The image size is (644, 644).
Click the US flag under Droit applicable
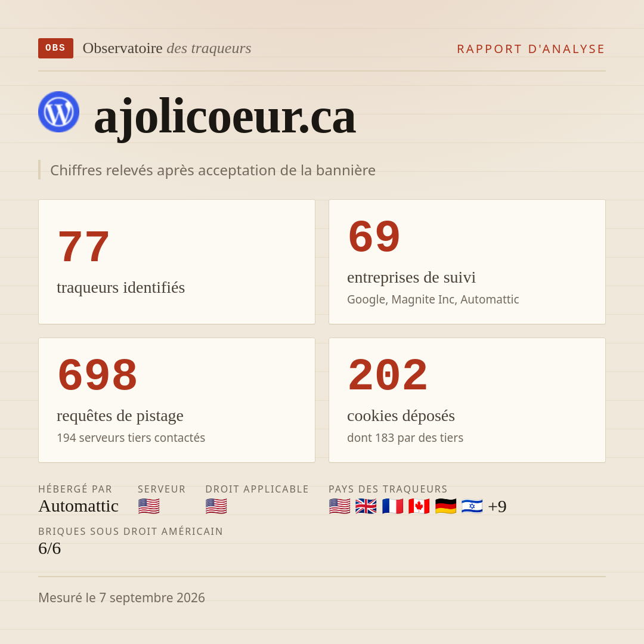216,506
